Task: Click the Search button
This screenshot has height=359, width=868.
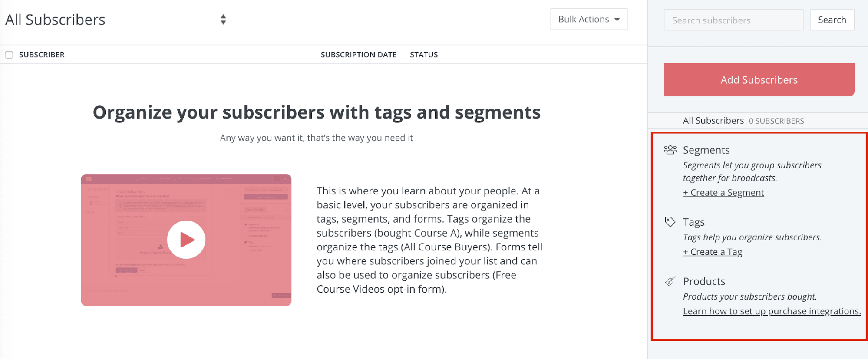Action: pyautogui.click(x=832, y=20)
